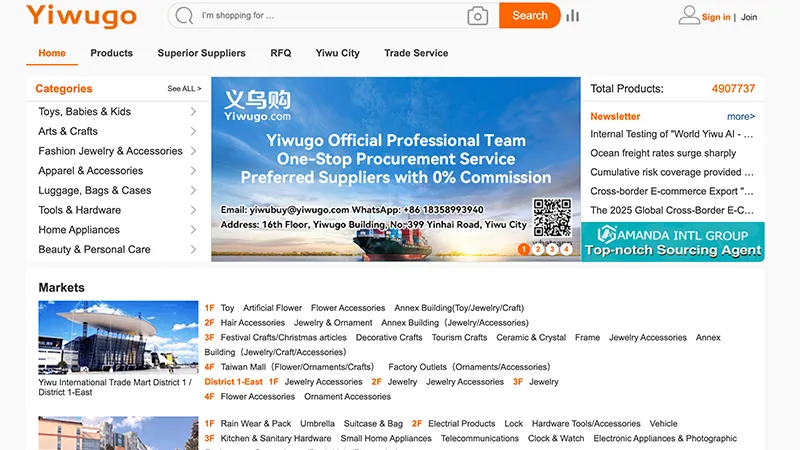Open the Yiwugo procurement service banner
This screenshot has width=800, height=450.
pyautogui.click(x=396, y=169)
